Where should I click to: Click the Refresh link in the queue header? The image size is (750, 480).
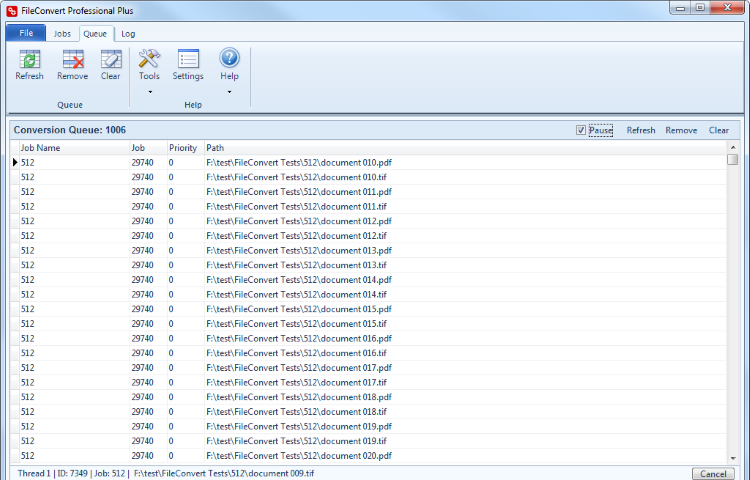[x=641, y=130]
